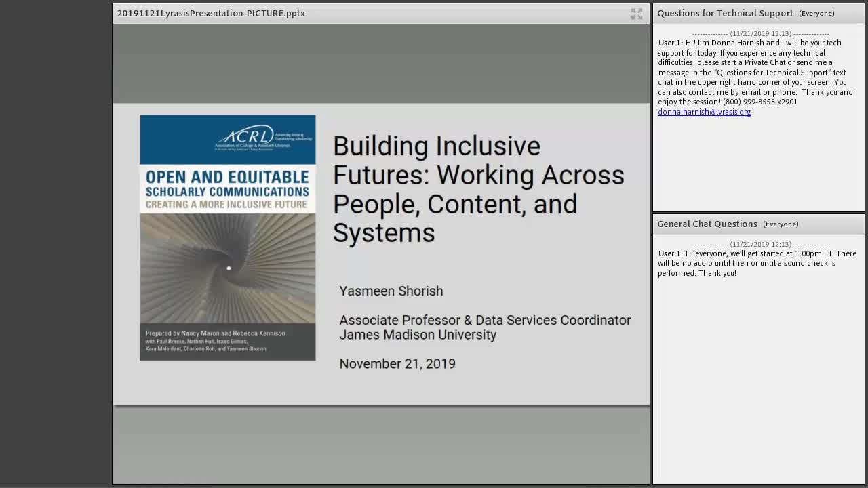The height and width of the screenshot is (488, 868).
Task: Click the timestamp in the Technical Support chat
Action: click(x=760, y=33)
